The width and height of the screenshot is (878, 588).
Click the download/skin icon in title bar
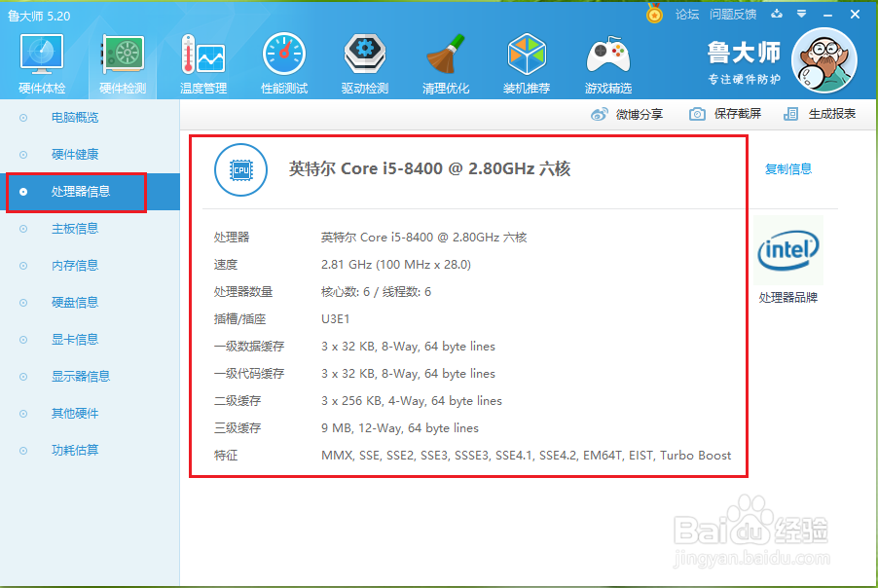(777, 14)
